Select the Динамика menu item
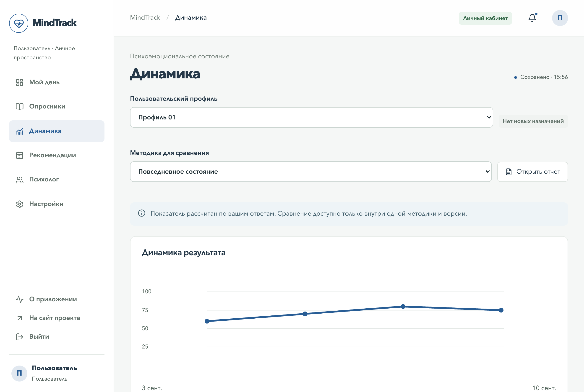Image resolution: width=584 pixels, height=392 pixels. (x=57, y=131)
